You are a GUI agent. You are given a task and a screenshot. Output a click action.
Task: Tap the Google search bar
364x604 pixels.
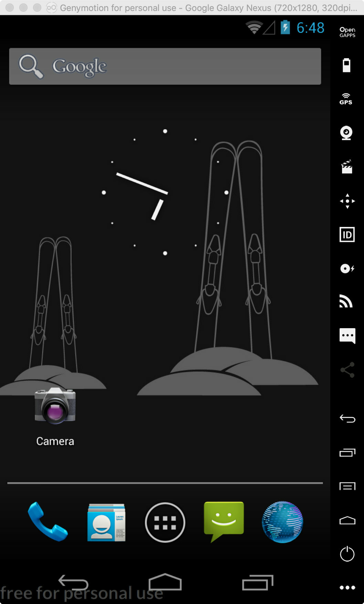[x=165, y=66]
